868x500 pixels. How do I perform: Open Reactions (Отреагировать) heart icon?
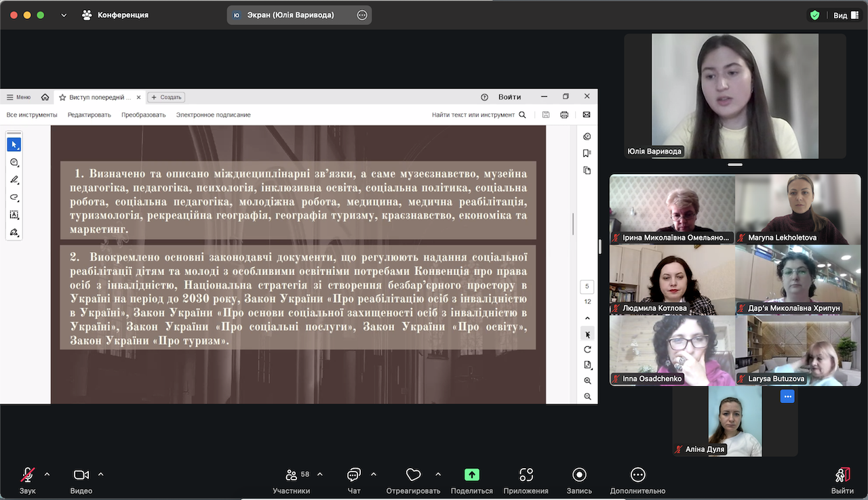[413, 475]
